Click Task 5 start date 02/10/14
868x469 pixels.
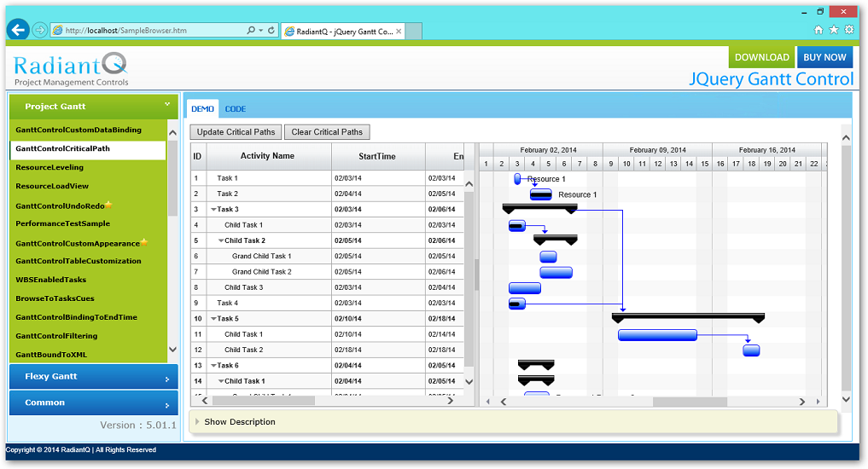point(347,319)
